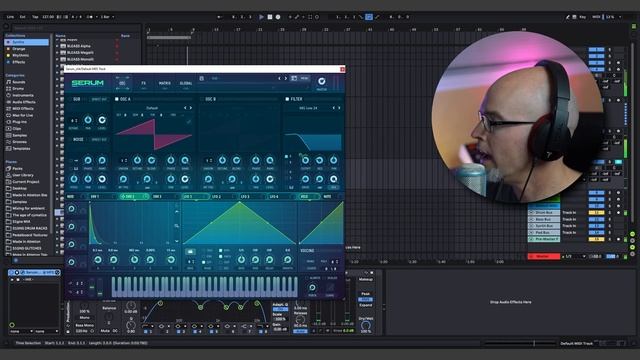Enable Key map mode in top right
Screen dimensions: 640x360
click(582, 17)
